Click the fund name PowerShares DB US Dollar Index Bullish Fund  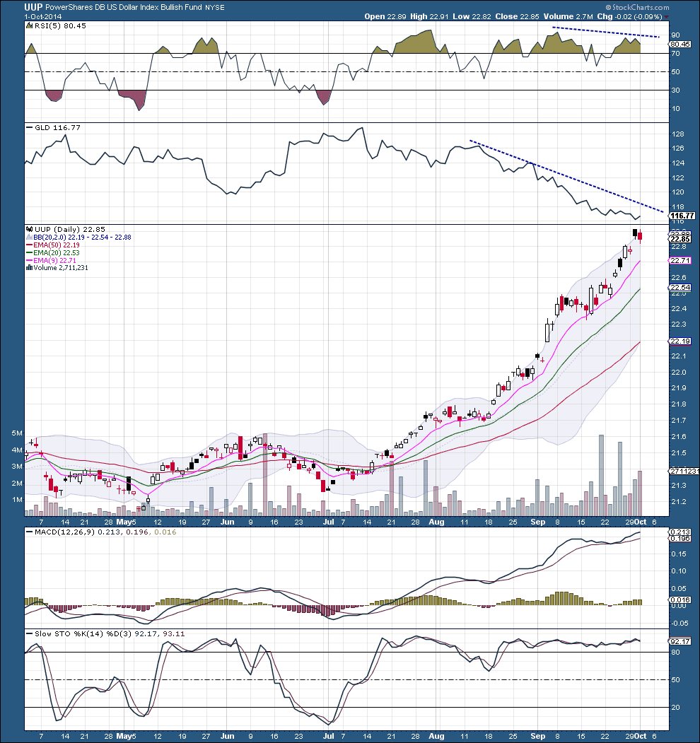point(124,7)
